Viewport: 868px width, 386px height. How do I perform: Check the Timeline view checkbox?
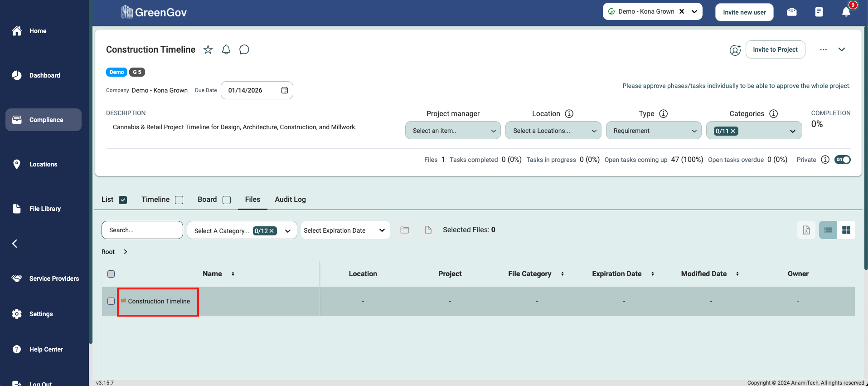(179, 200)
